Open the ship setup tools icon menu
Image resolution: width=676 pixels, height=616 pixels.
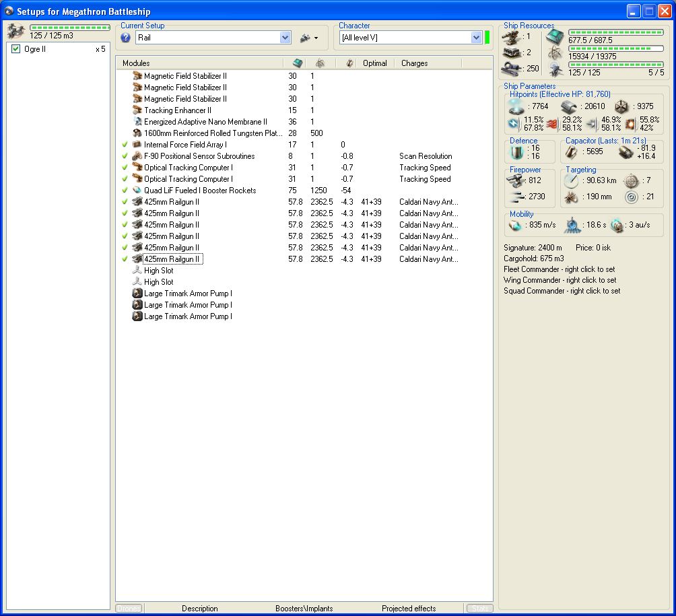tap(308, 38)
